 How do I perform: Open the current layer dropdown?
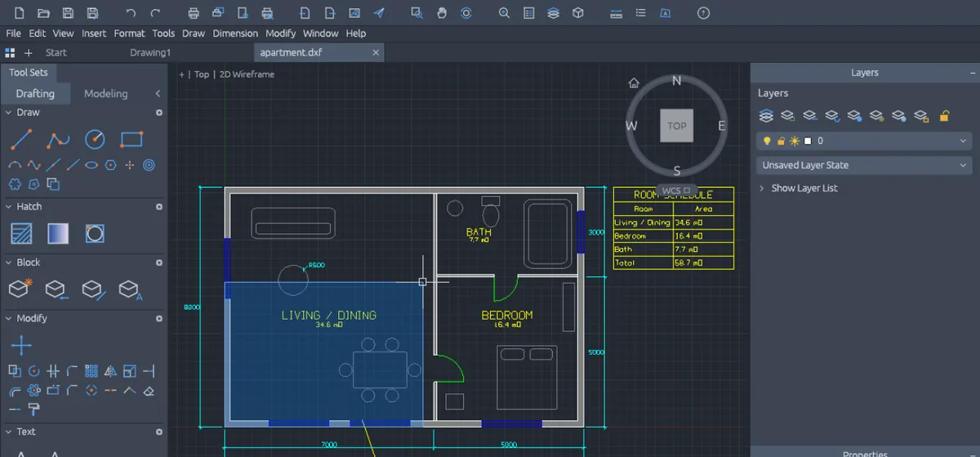[864, 141]
